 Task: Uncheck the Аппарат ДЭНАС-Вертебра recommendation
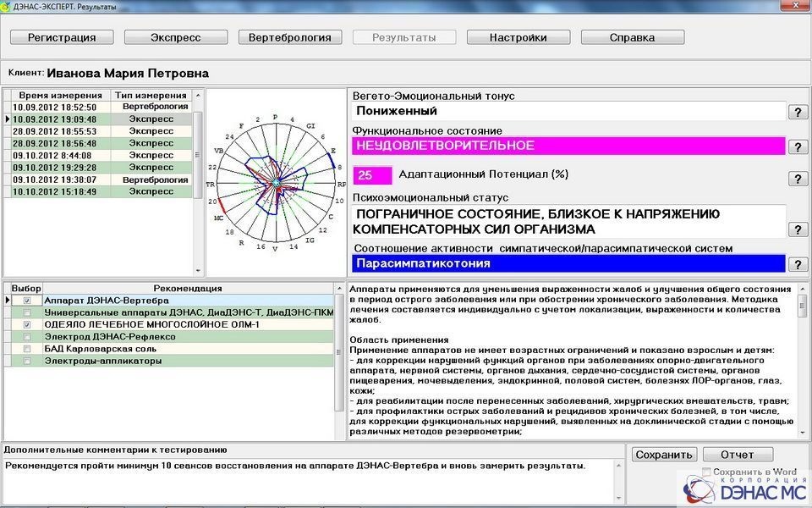[28, 301]
